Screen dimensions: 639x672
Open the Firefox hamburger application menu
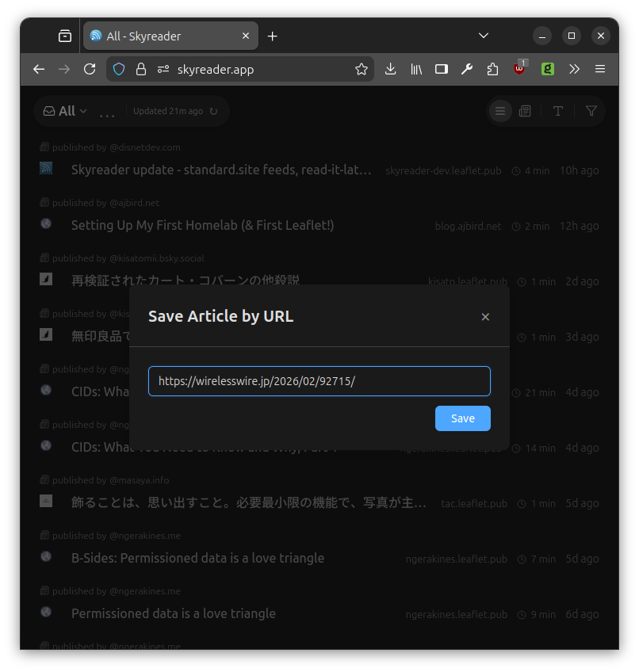coord(600,69)
